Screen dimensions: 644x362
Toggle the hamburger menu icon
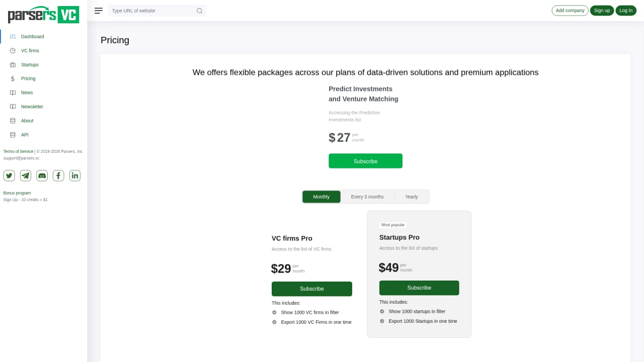pyautogui.click(x=99, y=11)
